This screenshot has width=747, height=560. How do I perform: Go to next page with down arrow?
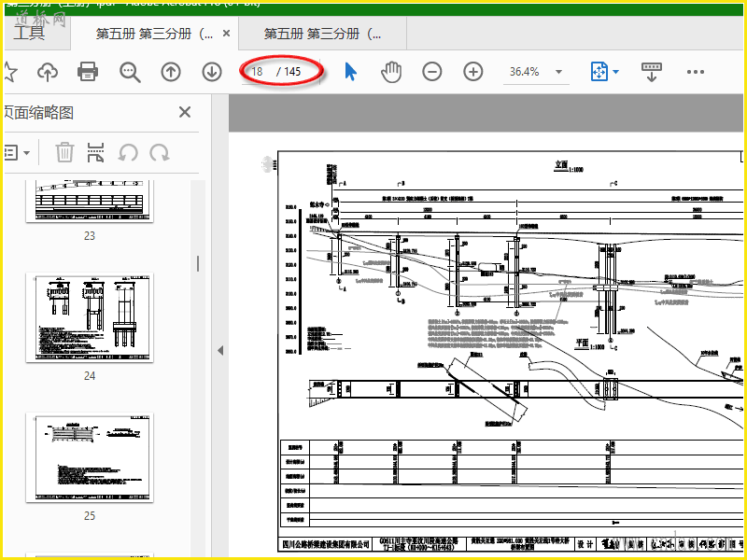[212, 72]
